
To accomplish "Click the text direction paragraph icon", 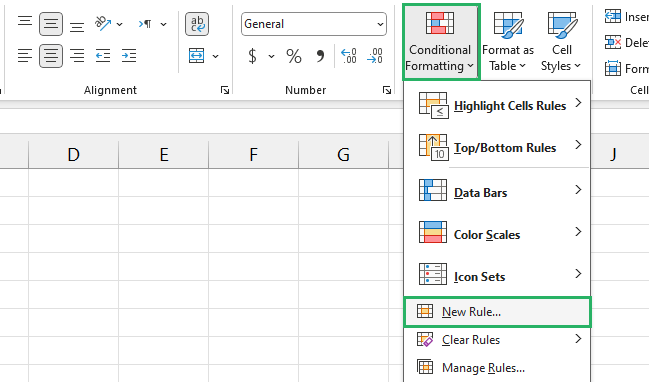I will tap(145, 24).
